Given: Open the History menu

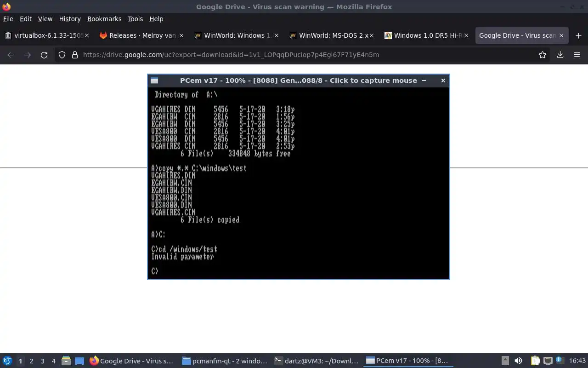Looking at the screenshot, I should pos(70,19).
